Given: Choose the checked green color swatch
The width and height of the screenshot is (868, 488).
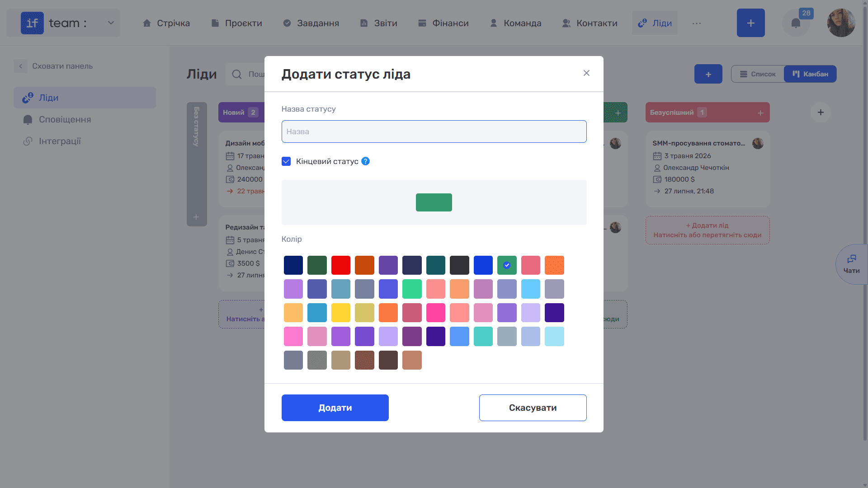Looking at the screenshot, I should 507,265.
